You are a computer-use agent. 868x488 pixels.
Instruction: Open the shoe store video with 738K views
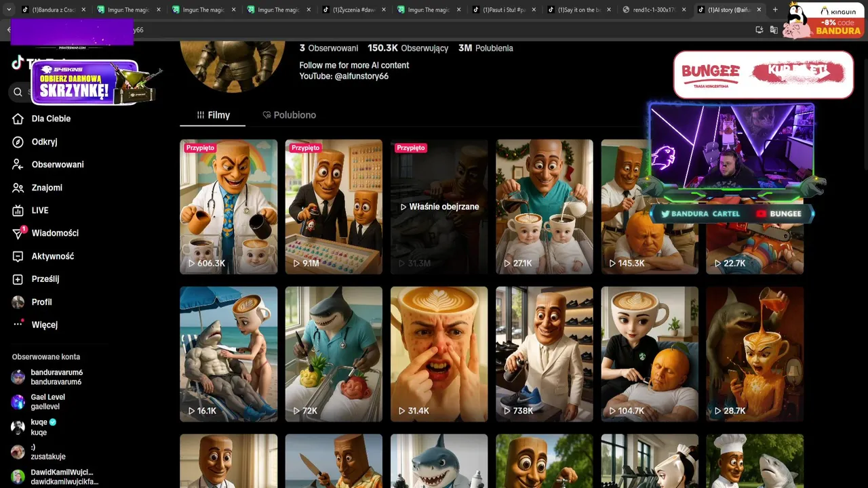click(545, 354)
